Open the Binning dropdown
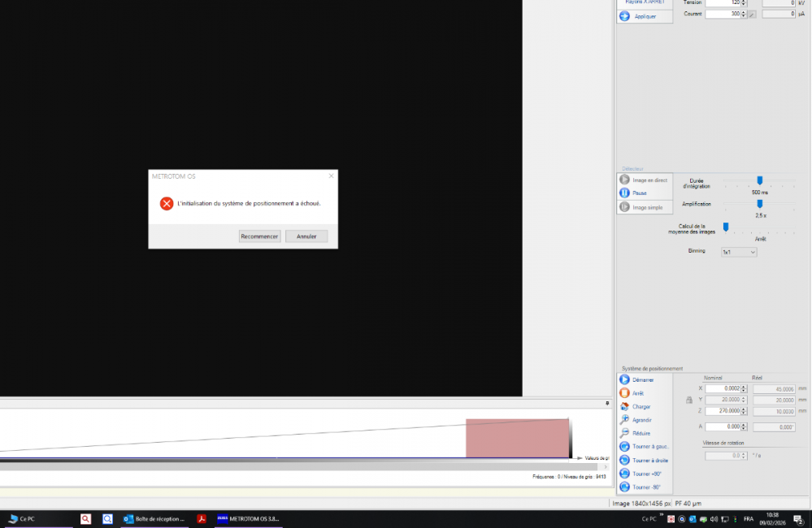The image size is (812, 528). [738, 253]
